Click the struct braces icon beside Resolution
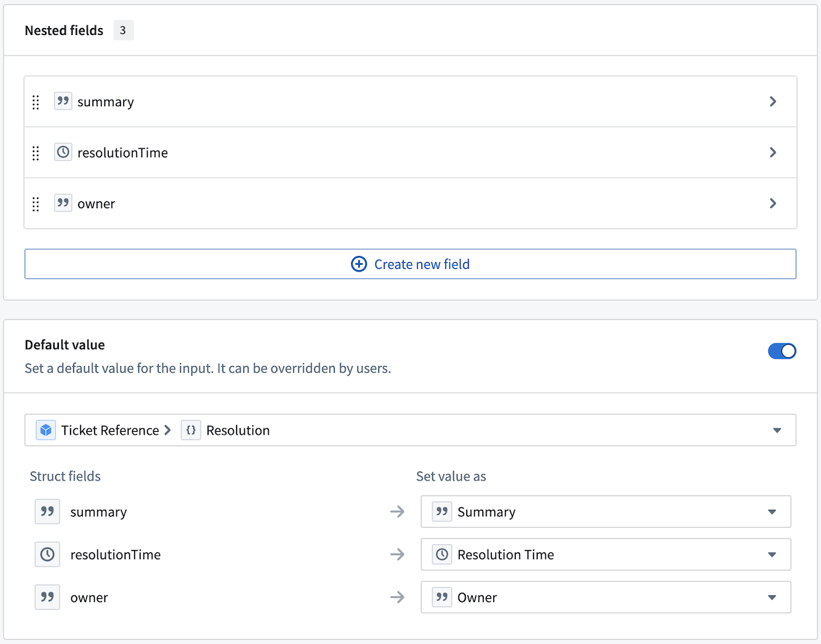821x644 pixels. [191, 430]
